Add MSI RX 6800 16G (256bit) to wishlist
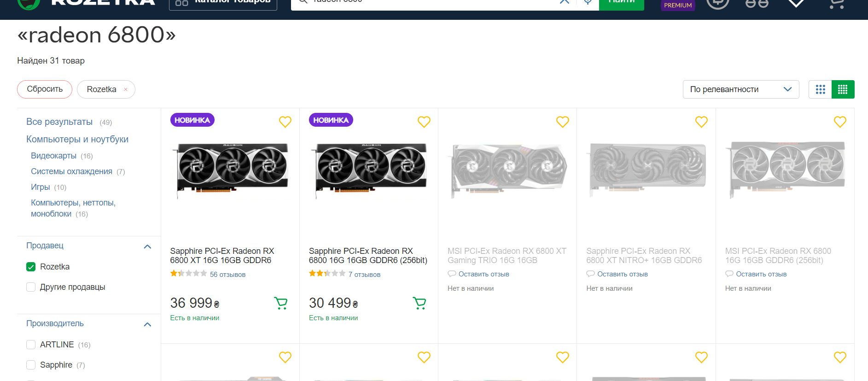Viewport: 868px width, 381px height. click(840, 122)
